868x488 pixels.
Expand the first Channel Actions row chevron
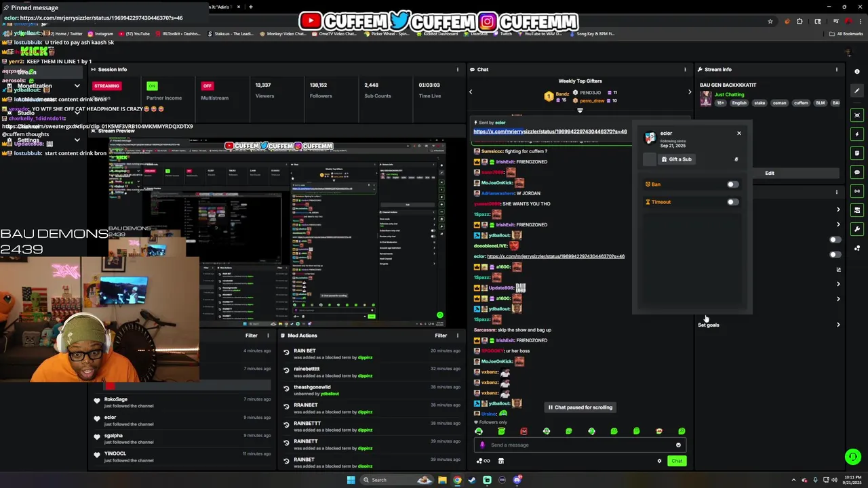pyautogui.click(x=838, y=209)
